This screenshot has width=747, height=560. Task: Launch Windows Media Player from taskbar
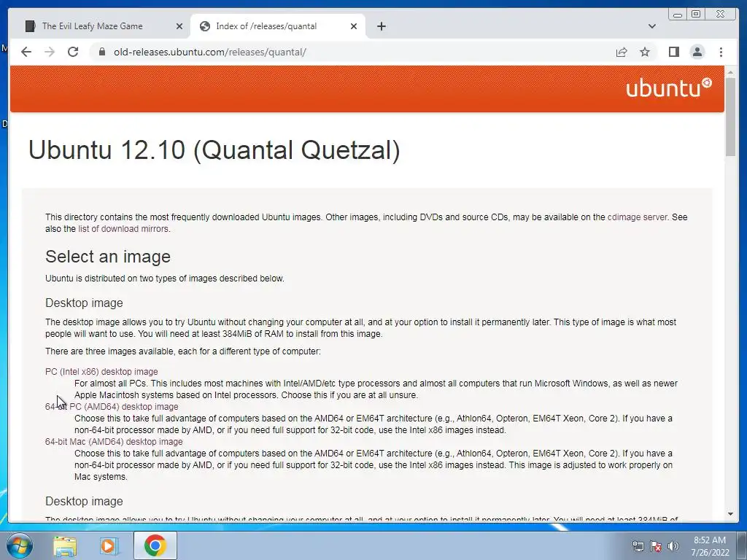[109, 545]
